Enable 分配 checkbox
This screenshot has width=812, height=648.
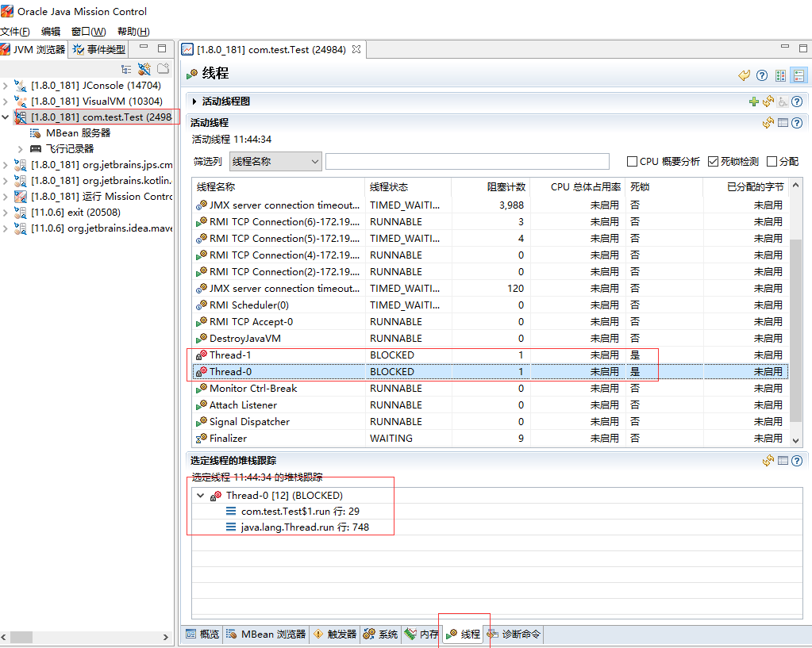coord(772,162)
